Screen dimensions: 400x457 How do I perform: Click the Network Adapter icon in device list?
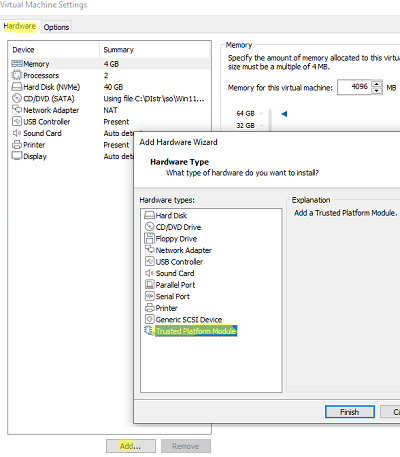[17, 110]
